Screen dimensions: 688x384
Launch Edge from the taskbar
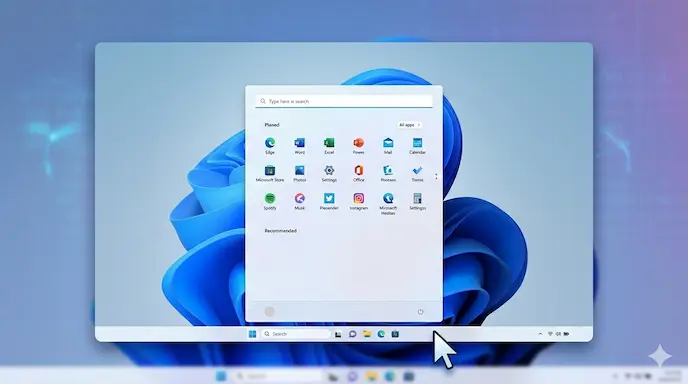[x=381, y=334]
